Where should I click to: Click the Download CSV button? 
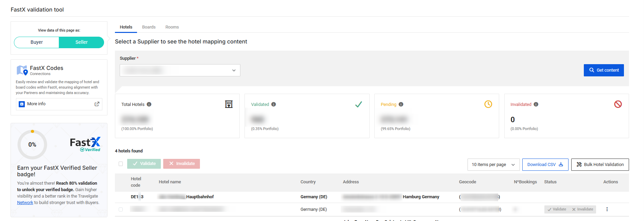click(545, 165)
